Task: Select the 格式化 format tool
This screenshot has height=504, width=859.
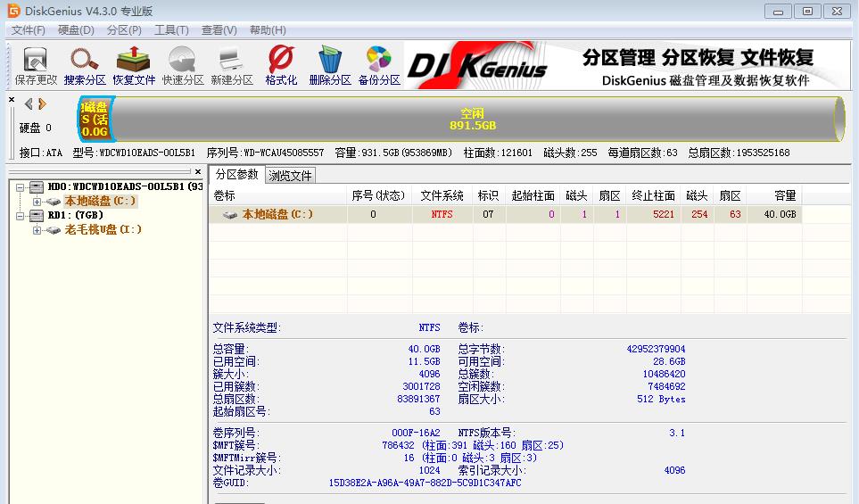Action: click(x=281, y=66)
